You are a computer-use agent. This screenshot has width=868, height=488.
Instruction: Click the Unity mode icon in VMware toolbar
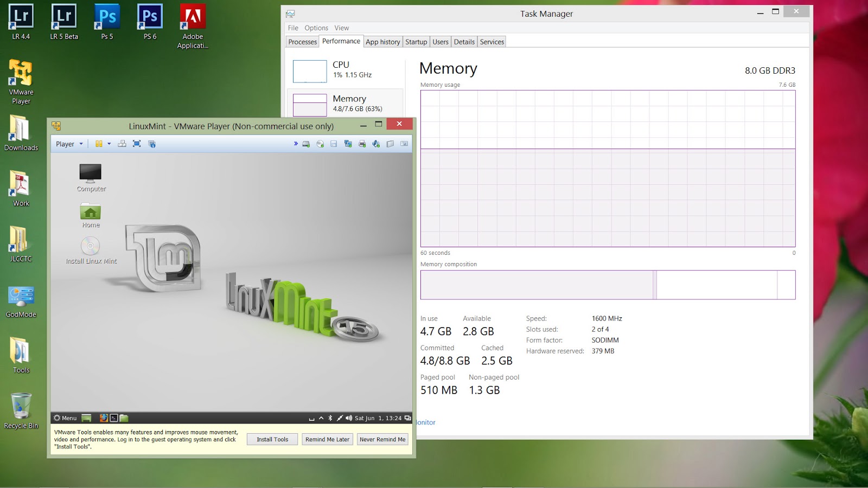(152, 144)
